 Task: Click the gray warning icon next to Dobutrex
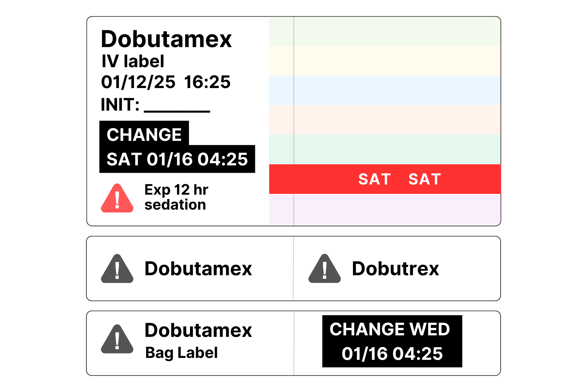pyautogui.click(x=324, y=269)
